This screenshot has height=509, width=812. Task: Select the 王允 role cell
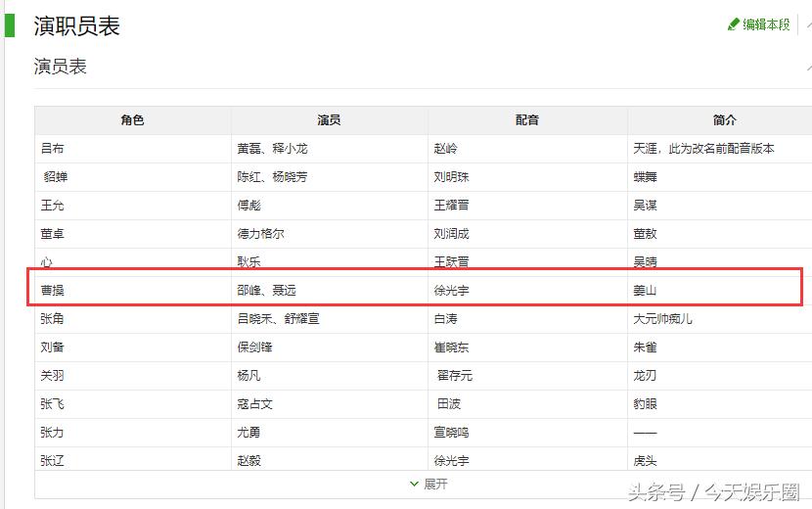pos(133,206)
